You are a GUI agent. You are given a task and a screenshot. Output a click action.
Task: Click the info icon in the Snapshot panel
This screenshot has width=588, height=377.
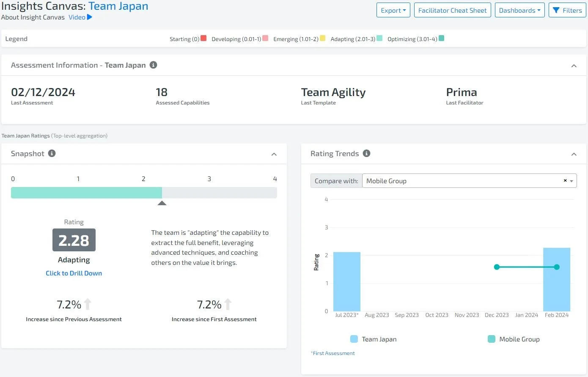point(52,154)
